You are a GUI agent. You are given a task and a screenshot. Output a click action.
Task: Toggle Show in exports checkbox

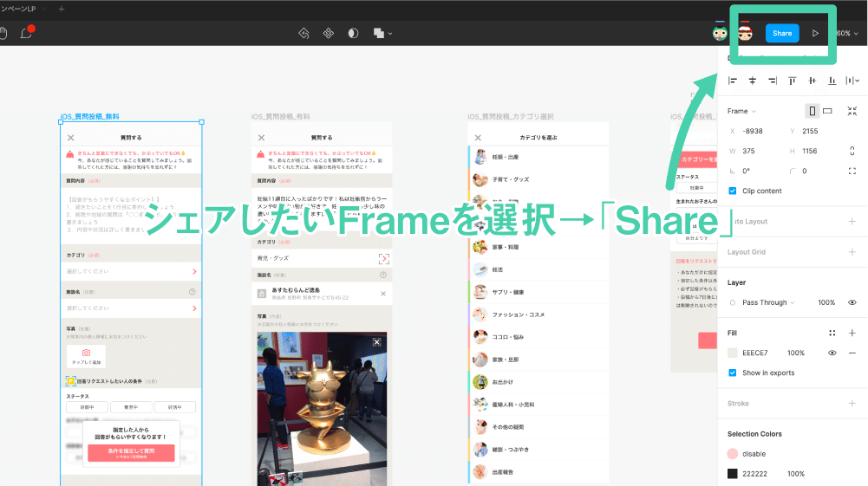pyautogui.click(x=733, y=373)
